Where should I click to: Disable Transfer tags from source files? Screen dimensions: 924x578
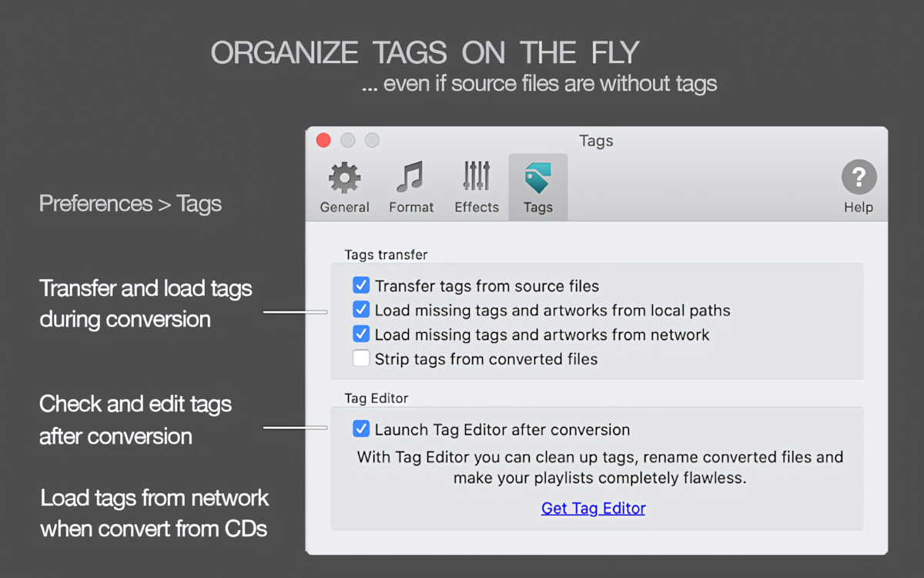click(361, 285)
